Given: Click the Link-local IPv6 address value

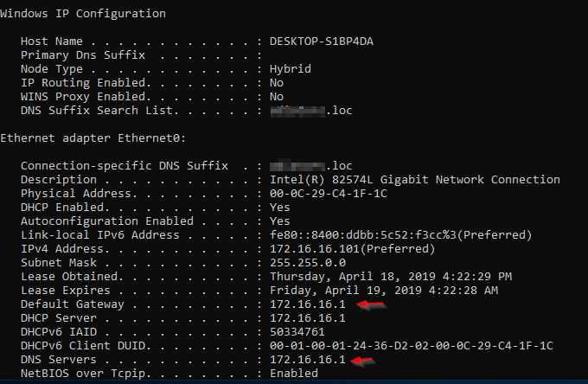Looking at the screenshot, I should pos(399,235).
